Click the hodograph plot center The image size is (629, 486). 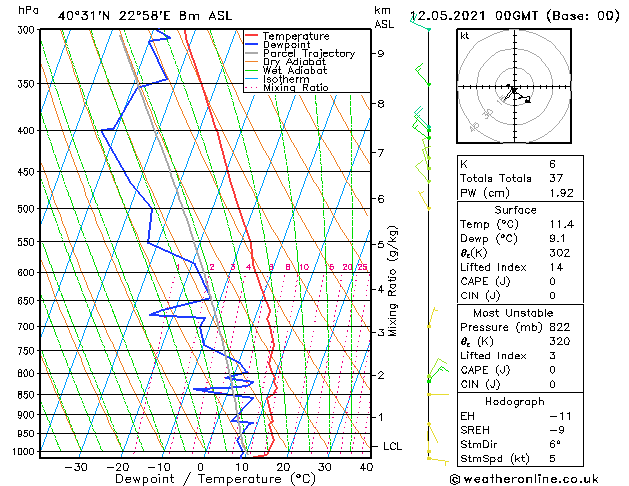514,87
